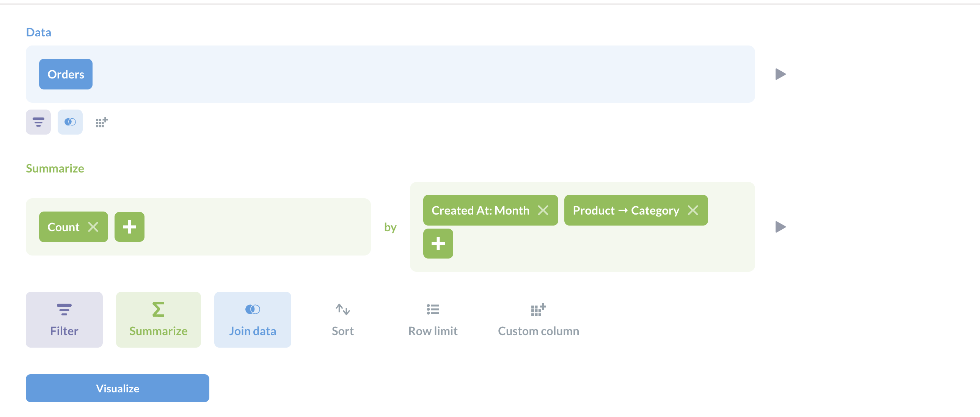
Task: Click the Join data icon under the Orders block
Action: pos(70,122)
